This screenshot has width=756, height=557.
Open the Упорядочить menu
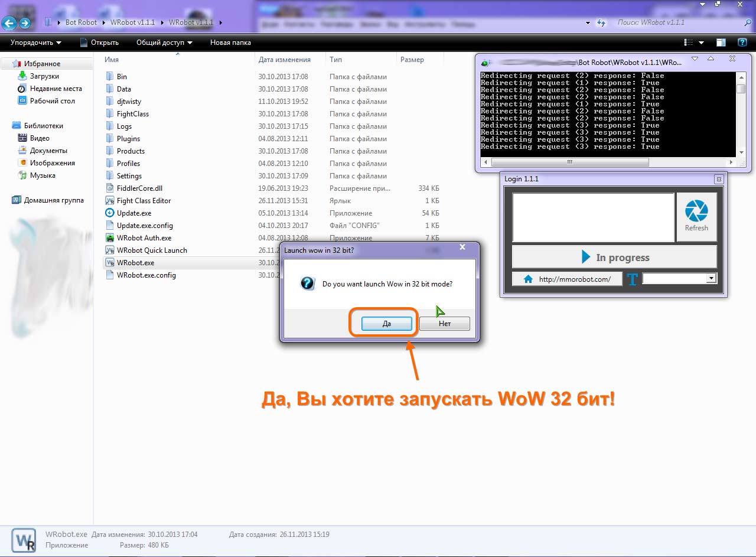click(36, 43)
